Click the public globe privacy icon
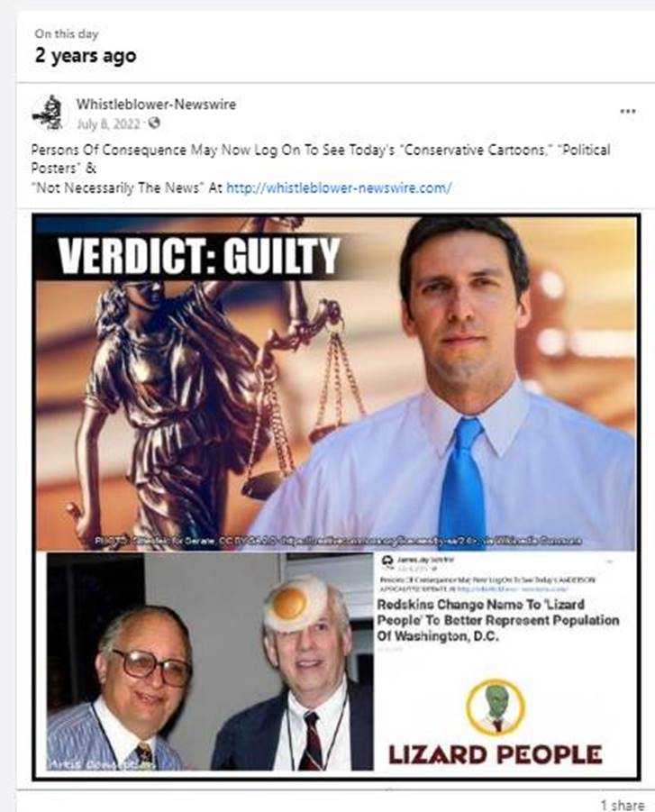 (154, 123)
